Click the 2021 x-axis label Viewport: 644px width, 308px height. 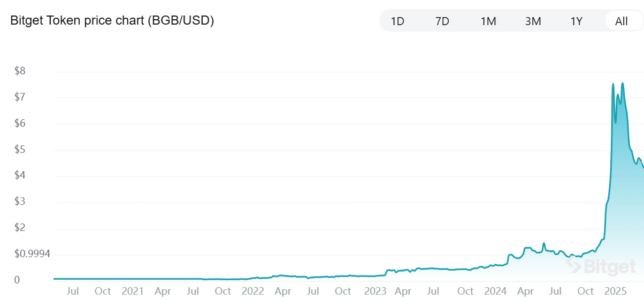(x=133, y=291)
